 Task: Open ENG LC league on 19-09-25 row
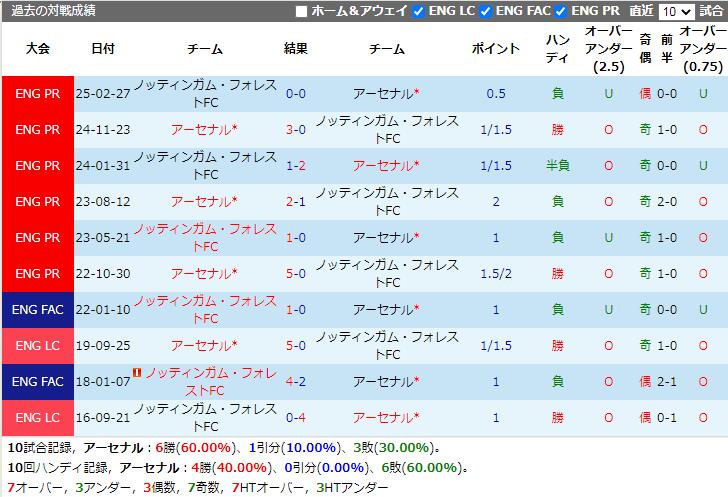pos(38,346)
